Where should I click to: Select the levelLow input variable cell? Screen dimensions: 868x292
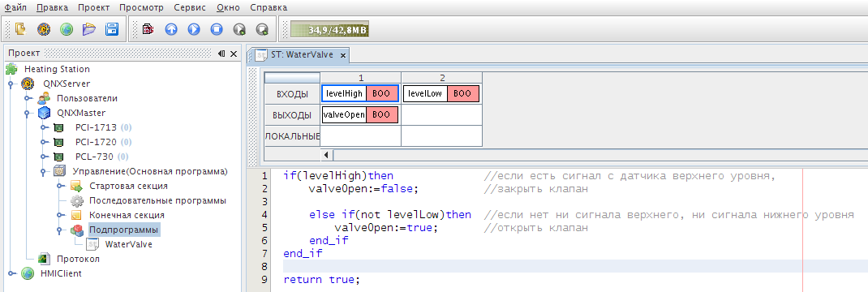441,93
